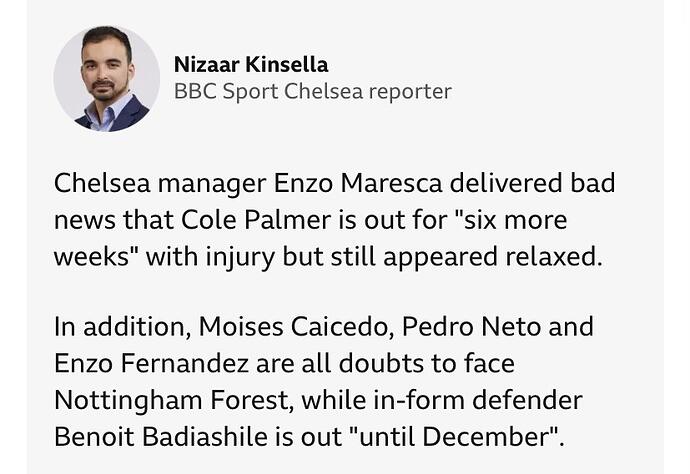Click the "BBC Sport Chelsea reporter" subtitle
This screenshot has height=474, width=690.
tap(313, 92)
